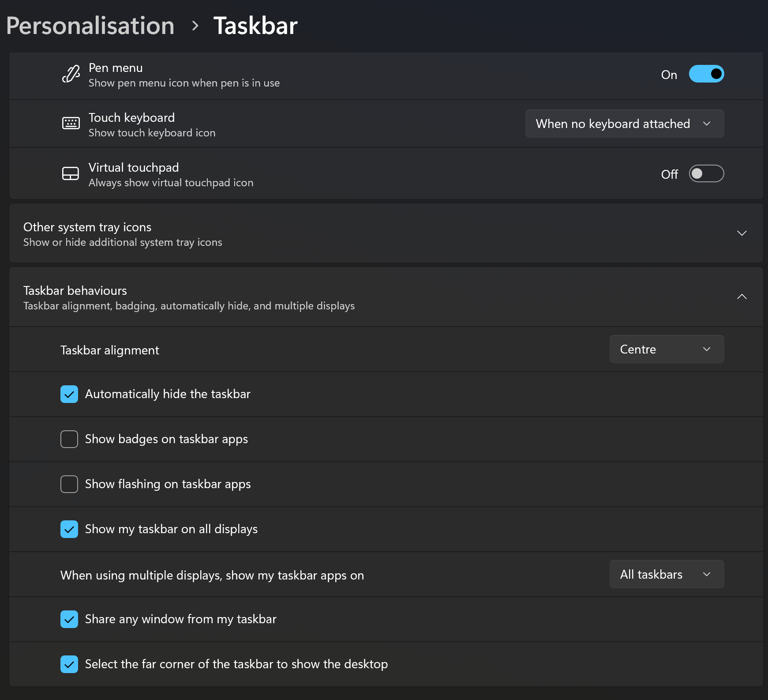This screenshot has width=768, height=700.
Task: Uncheck Show my taskbar on all displays
Action: (69, 529)
